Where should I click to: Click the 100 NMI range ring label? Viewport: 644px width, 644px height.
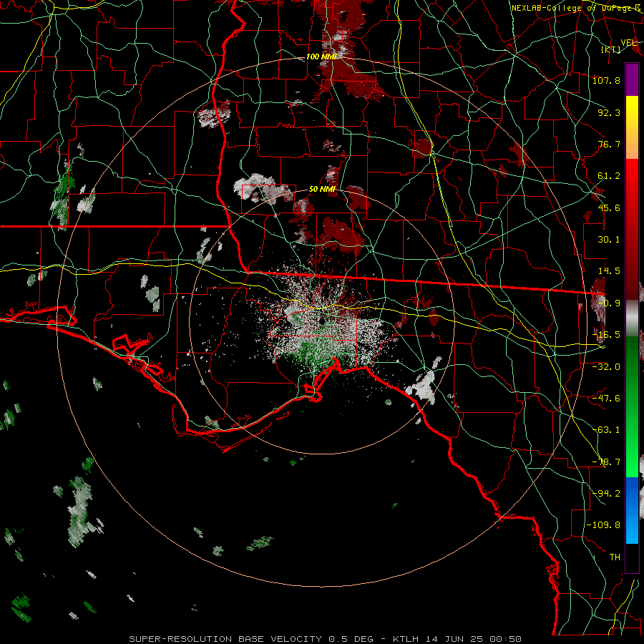(x=321, y=57)
